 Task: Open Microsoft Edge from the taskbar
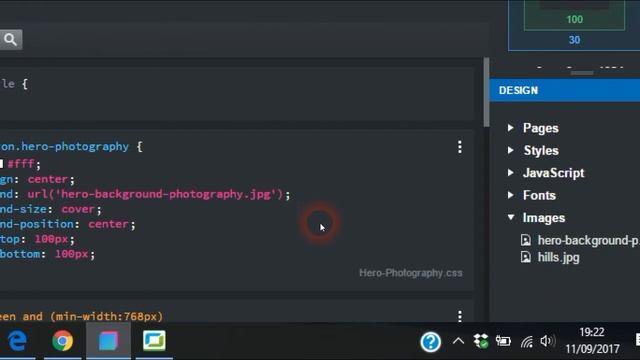(17, 341)
